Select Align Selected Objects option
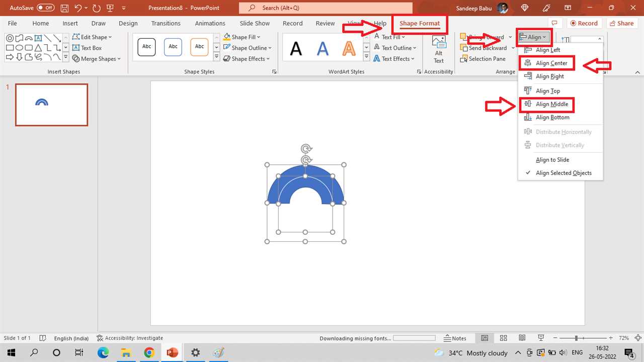This screenshot has height=362, width=644. point(563,173)
